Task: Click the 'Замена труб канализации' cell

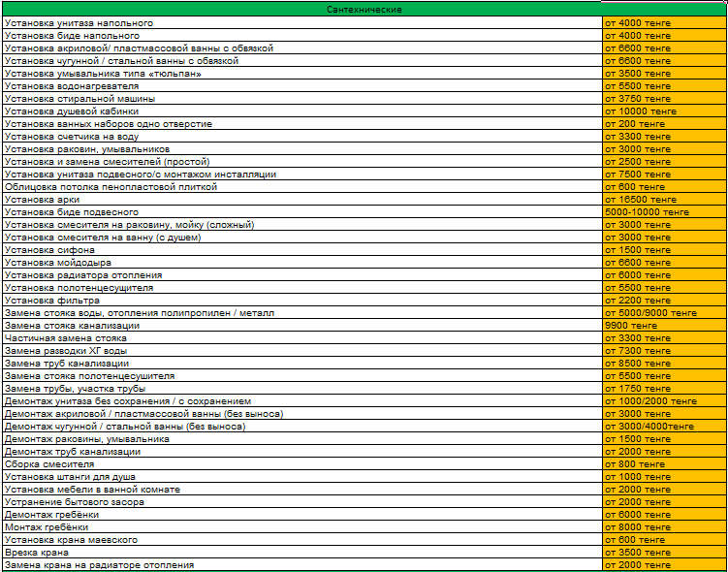Action: click(x=302, y=363)
